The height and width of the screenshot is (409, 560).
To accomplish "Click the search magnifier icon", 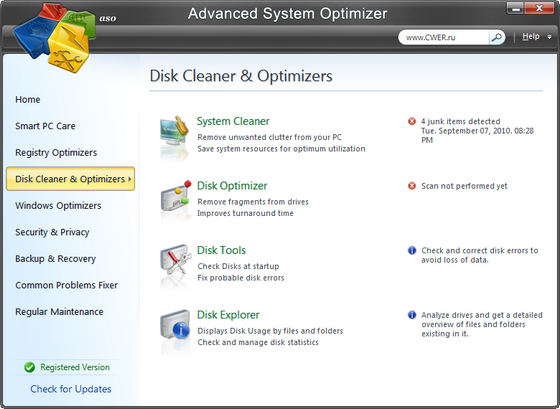I will point(496,37).
